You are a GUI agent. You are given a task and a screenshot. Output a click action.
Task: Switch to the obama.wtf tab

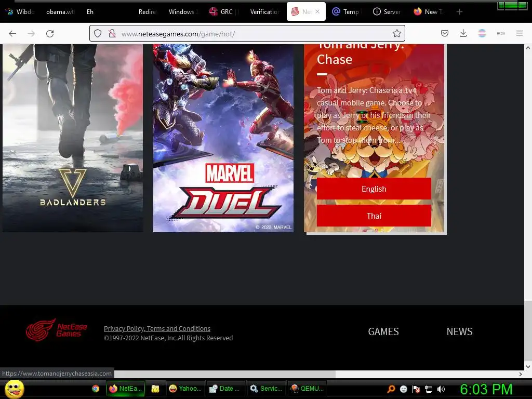(60, 12)
